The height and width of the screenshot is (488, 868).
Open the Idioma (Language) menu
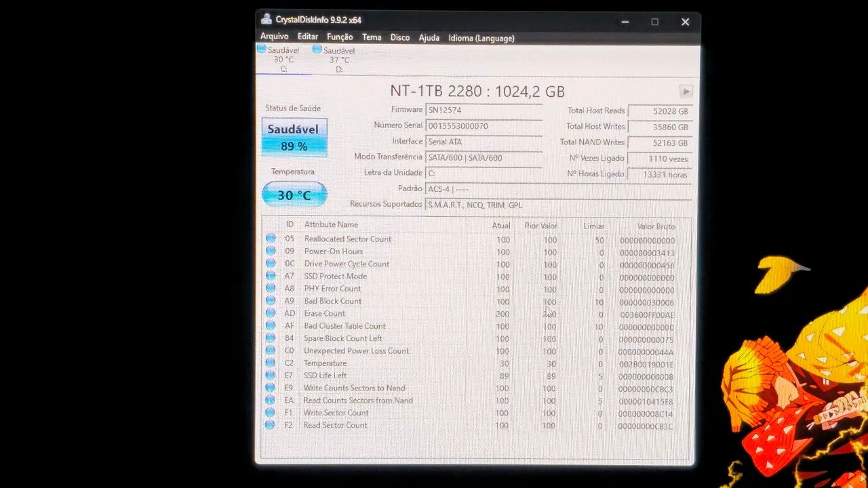[481, 38]
